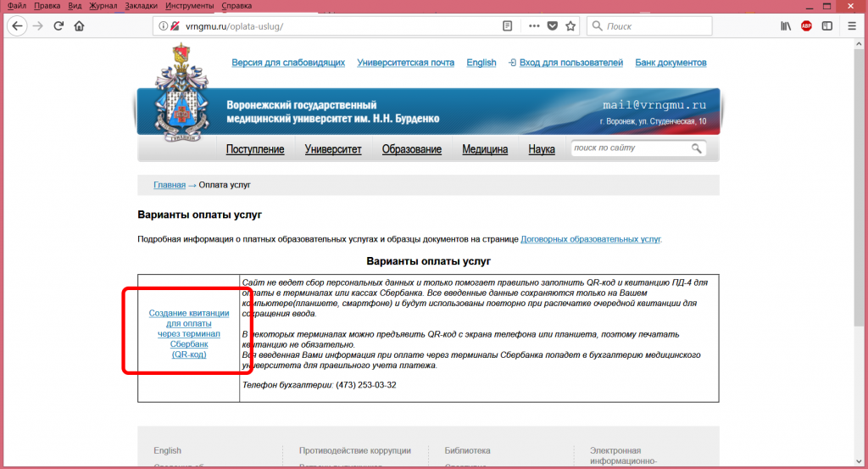The width and height of the screenshot is (868, 469).
Task: Click Вход для пользователей link
Action: (x=570, y=63)
